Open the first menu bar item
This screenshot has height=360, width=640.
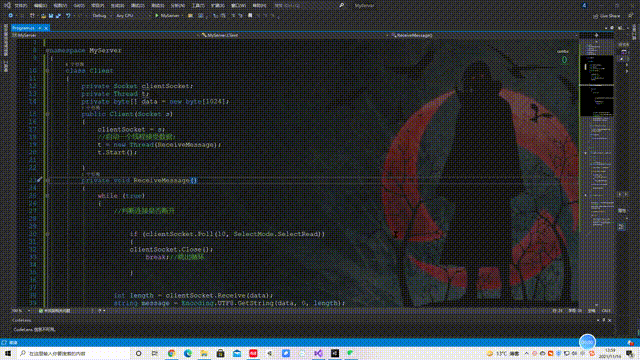[x=20, y=6]
